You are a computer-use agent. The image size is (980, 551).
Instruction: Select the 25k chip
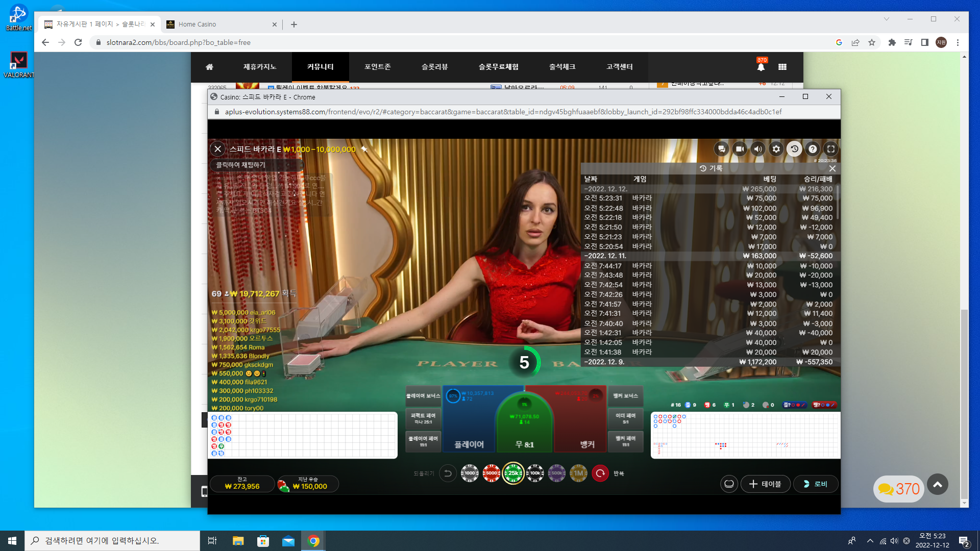coord(513,473)
